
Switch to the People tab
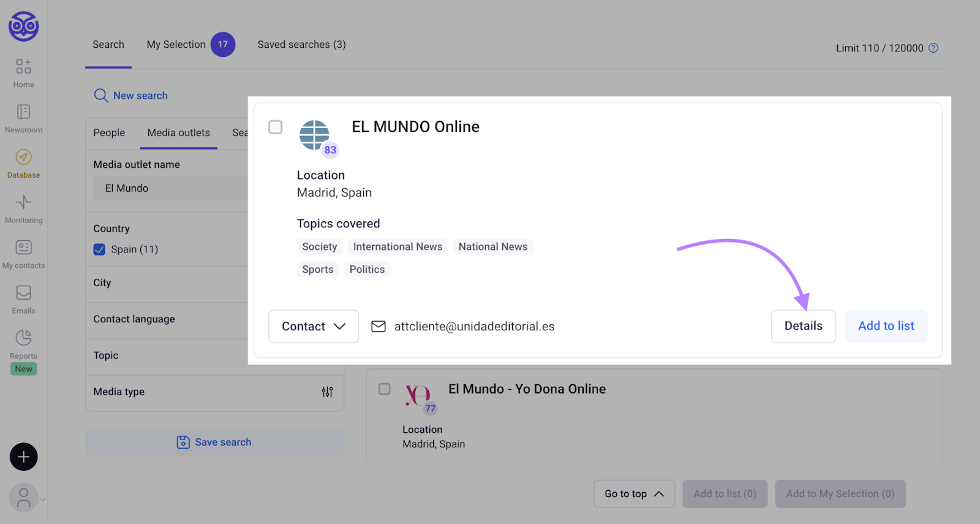pyautogui.click(x=109, y=133)
